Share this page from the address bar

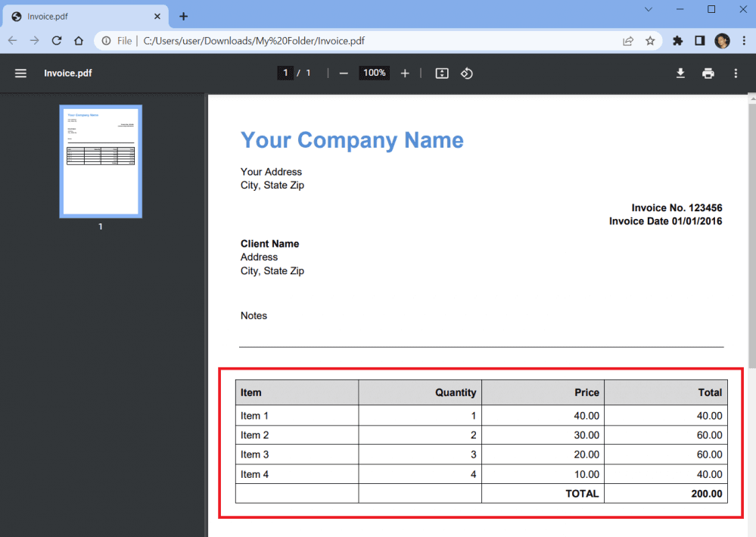click(628, 41)
